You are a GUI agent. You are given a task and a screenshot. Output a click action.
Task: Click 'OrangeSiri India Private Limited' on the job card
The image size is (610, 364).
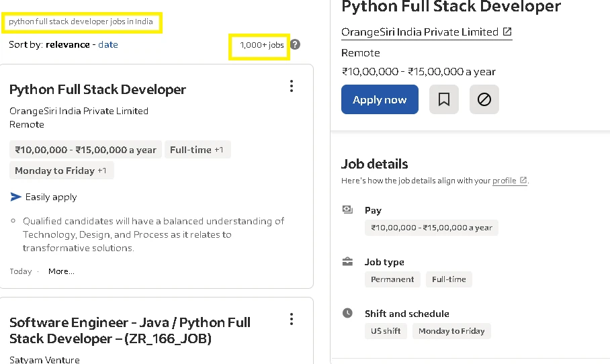[79, 111]
